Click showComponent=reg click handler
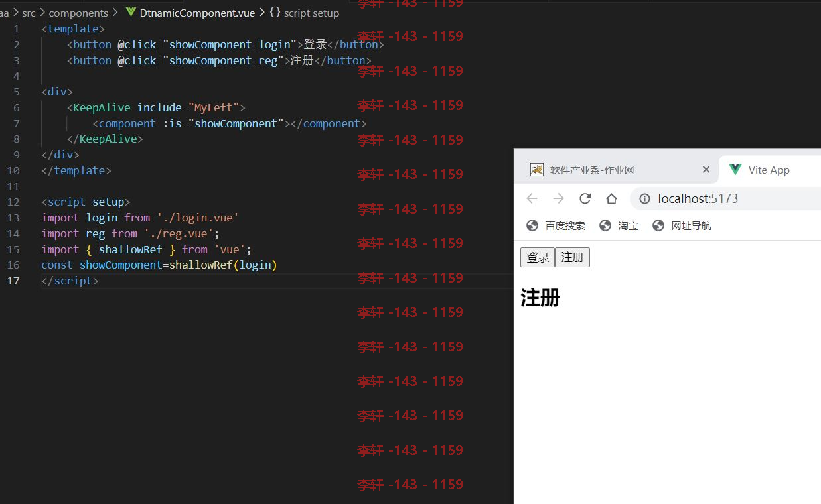The width and height of the screenshot is (821, 504). (x=224, y=60)
